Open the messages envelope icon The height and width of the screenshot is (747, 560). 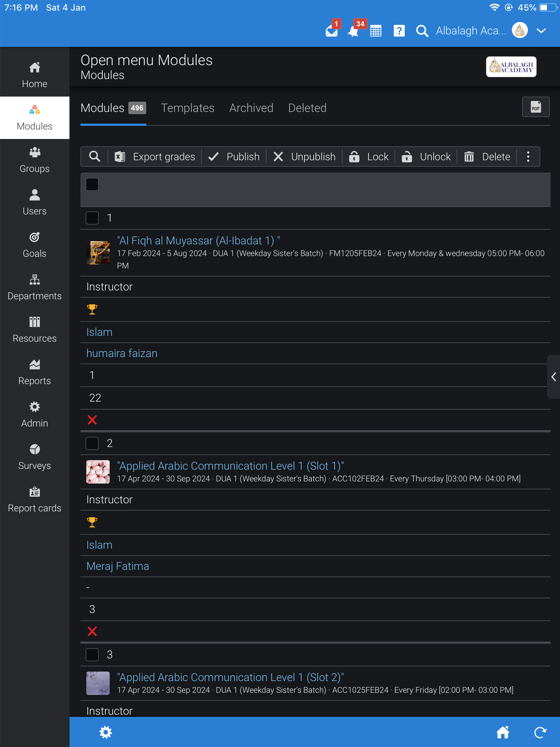click(332, 31)
